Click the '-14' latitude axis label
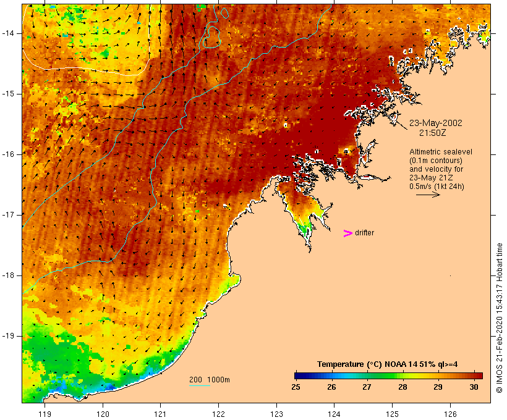This screenshot has height=420, width=507. click(x=8, y=33)
